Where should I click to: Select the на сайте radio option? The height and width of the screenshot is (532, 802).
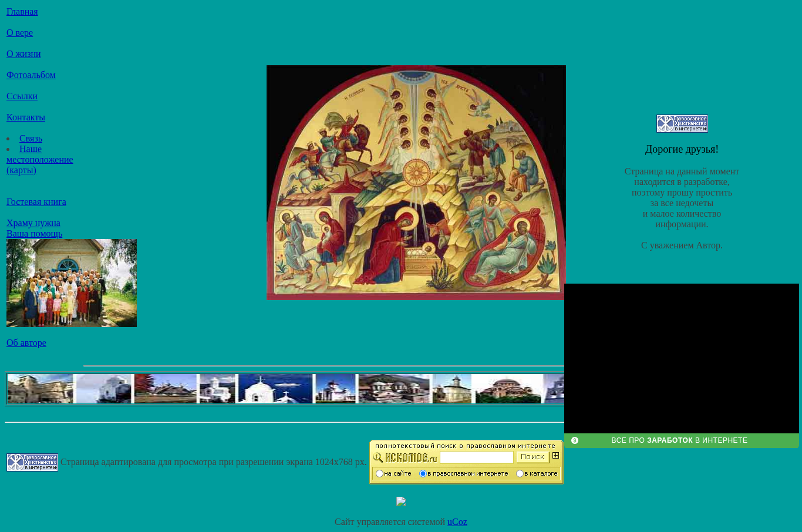[x=379, y=474]
